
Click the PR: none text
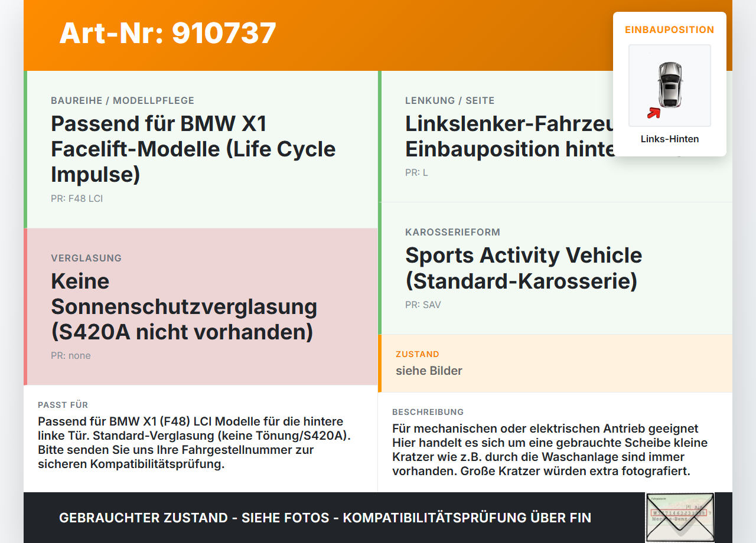point(71,356)
